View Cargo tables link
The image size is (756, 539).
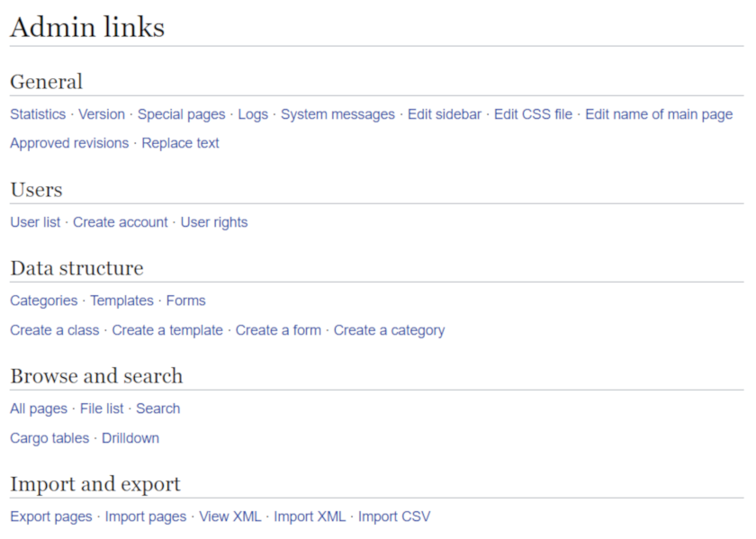coord(49,438)
